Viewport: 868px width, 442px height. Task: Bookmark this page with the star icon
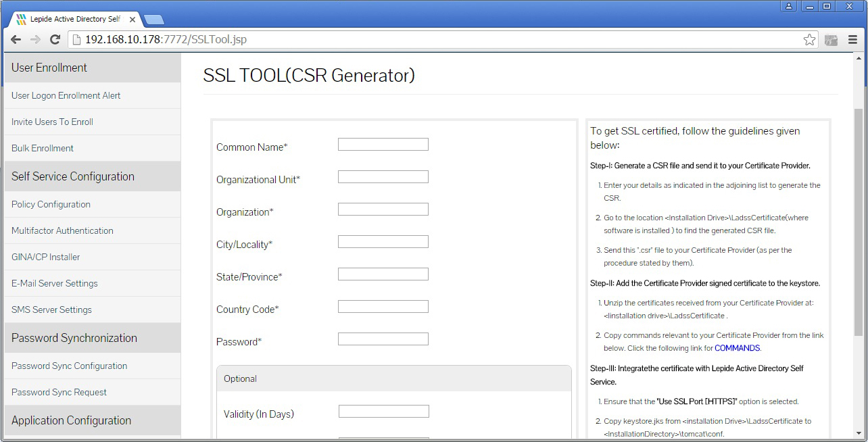point(809,40)
